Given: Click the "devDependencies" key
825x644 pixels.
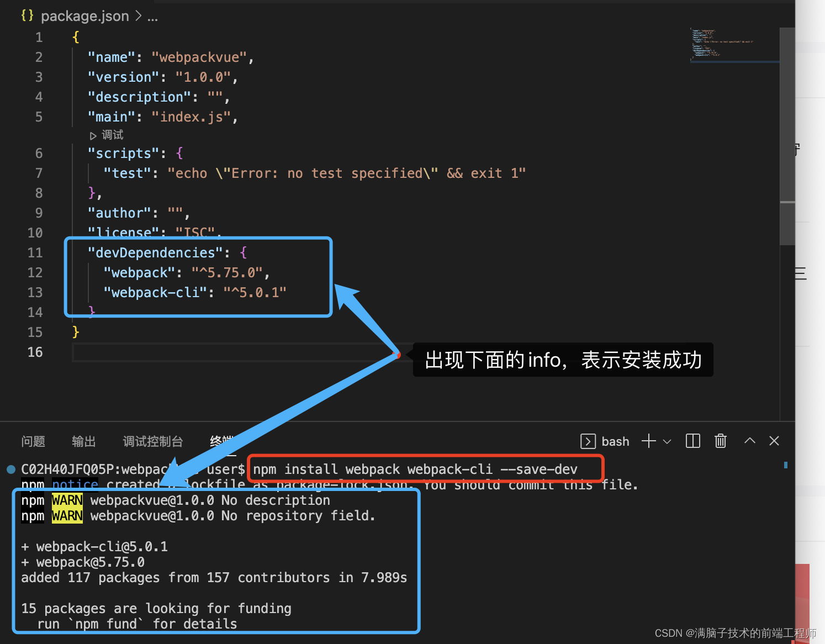Looking at the screenshot, I should pyautogui.click(x=156, y=252).
